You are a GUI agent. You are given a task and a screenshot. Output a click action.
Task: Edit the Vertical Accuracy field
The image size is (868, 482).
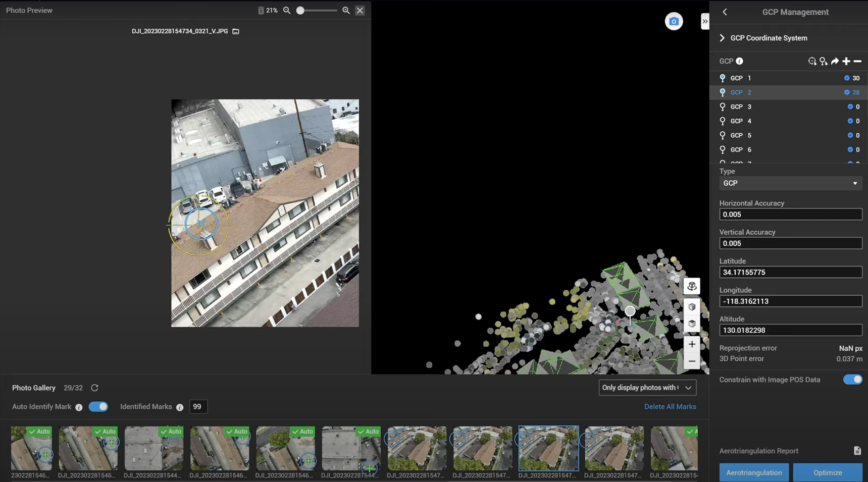[790, 243]
